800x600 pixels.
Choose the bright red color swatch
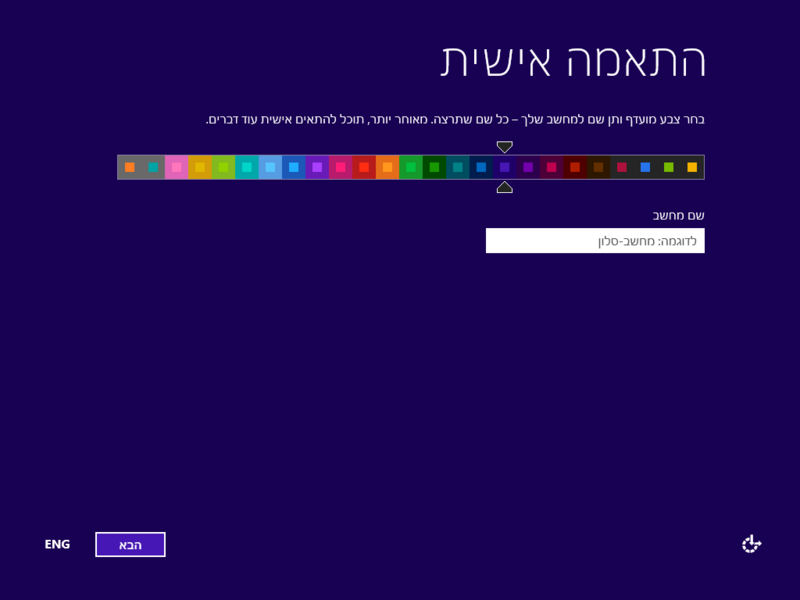pos(364,167)
